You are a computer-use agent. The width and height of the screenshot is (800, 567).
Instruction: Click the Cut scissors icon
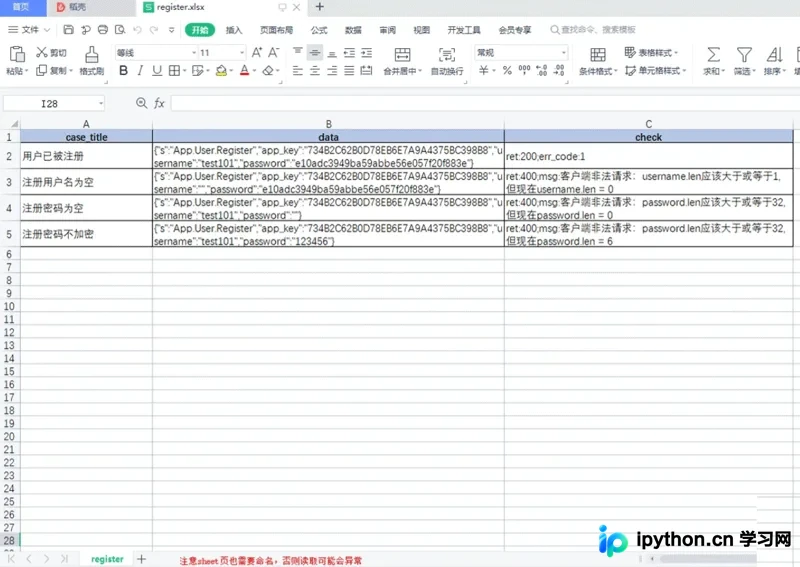coord(42,52)
